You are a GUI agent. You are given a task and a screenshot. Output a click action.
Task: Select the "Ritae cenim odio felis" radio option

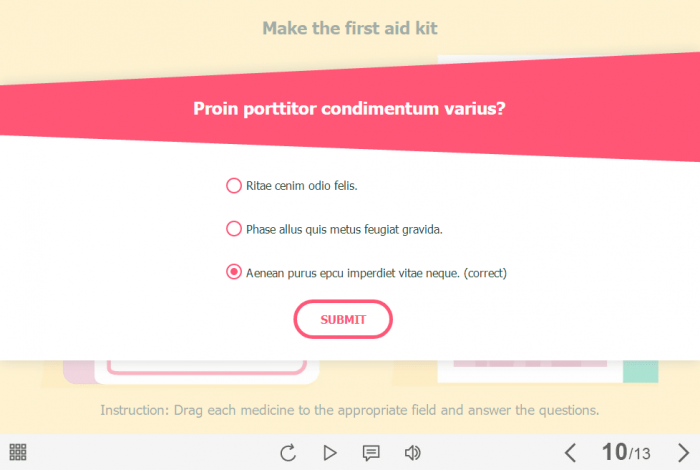(234, 185)
